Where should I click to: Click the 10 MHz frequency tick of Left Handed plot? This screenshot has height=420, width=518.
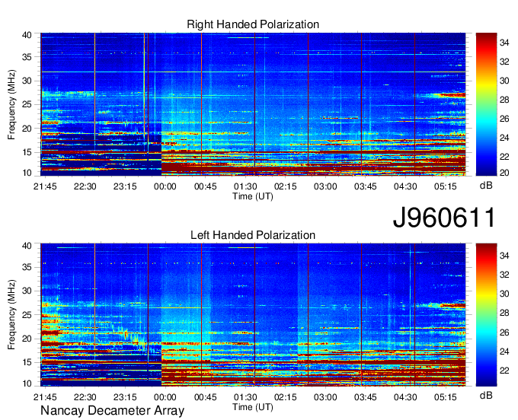(27, 383)
